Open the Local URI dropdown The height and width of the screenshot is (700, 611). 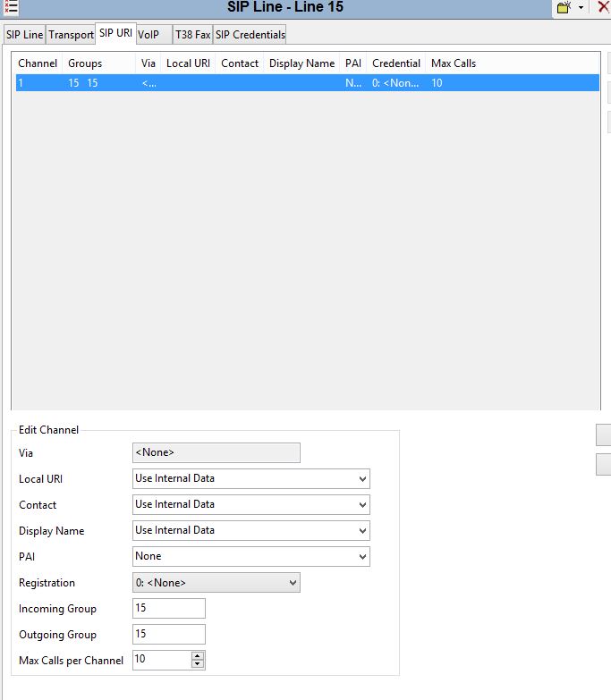coord(251,478)
